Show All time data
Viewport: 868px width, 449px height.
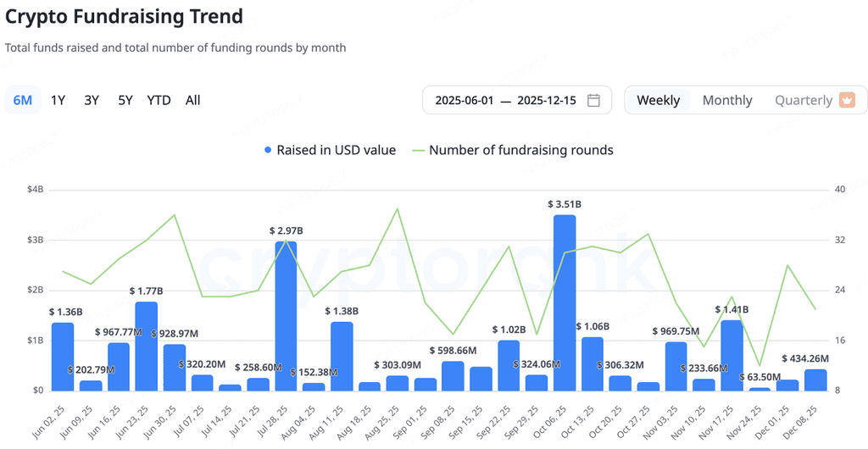click(192, 100)
